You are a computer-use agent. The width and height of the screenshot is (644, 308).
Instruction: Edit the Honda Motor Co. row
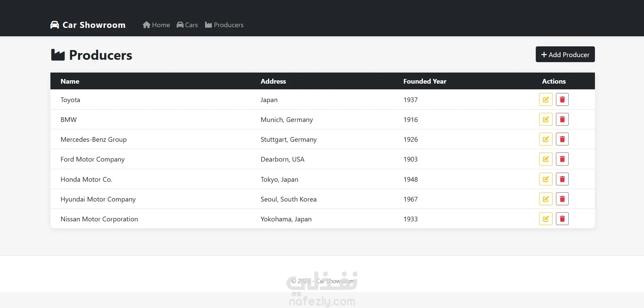546,179
